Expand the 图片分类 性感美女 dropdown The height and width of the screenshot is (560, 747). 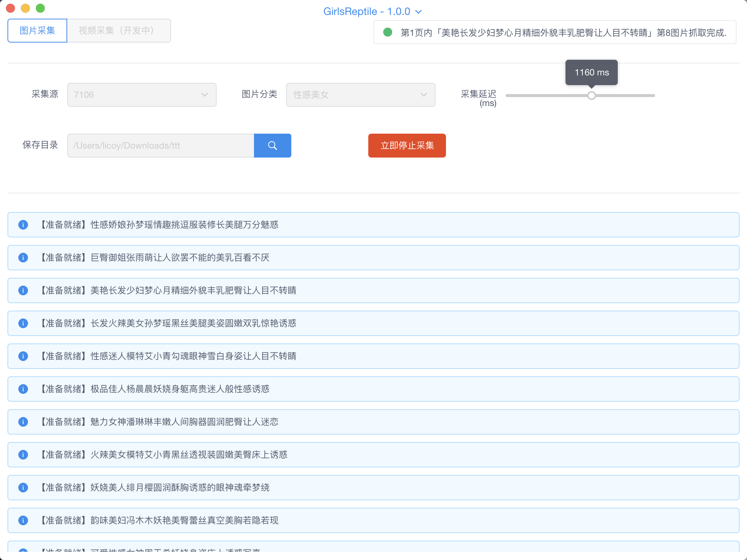click(360, 95)
